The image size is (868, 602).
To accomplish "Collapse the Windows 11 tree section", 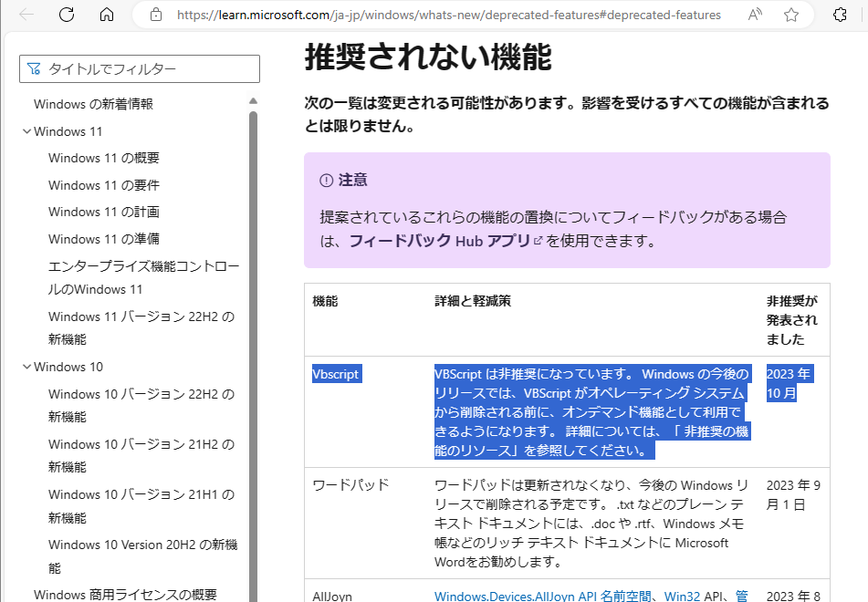I will 26,131.
